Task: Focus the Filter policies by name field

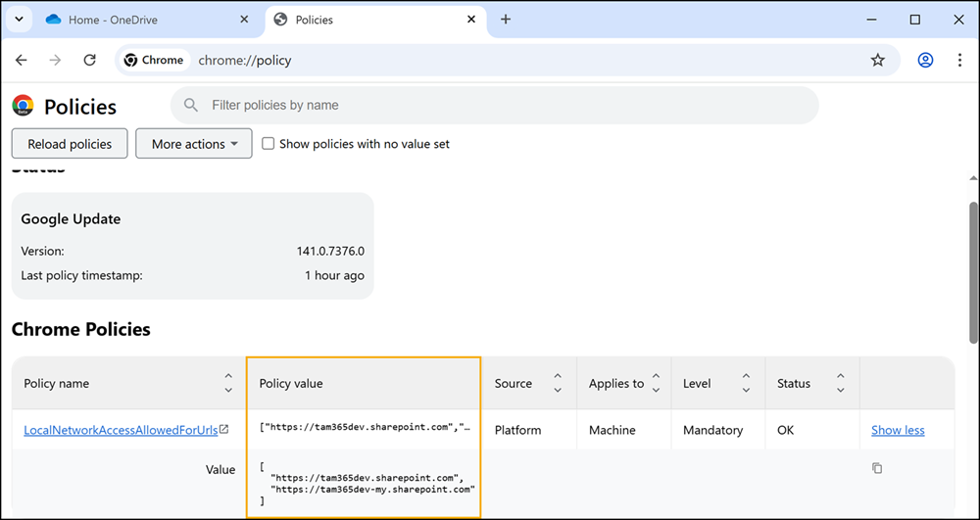Action: coord(494,105)
